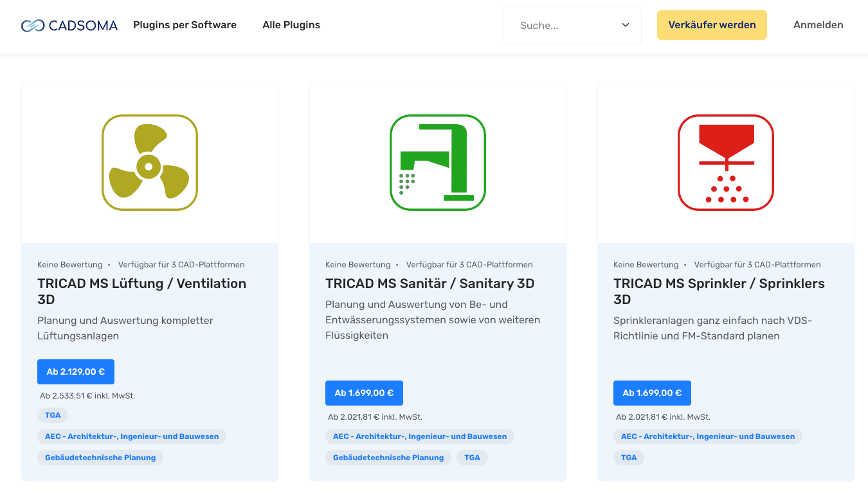Select AEC tag on the Sprinkler card

click(x=707, y=436)
